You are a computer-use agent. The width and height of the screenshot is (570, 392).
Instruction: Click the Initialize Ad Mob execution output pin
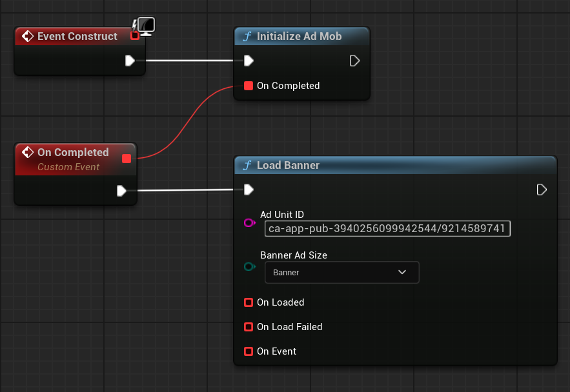click(x=354, y=61)
